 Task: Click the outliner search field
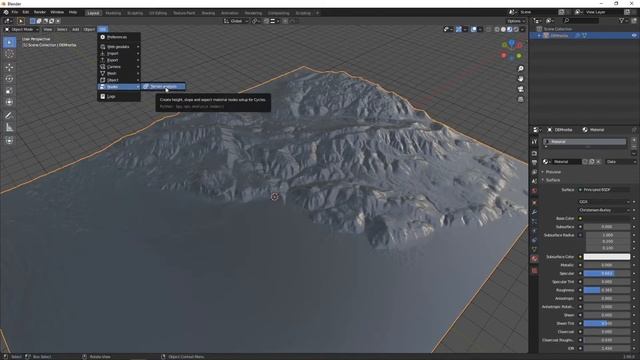581,21
